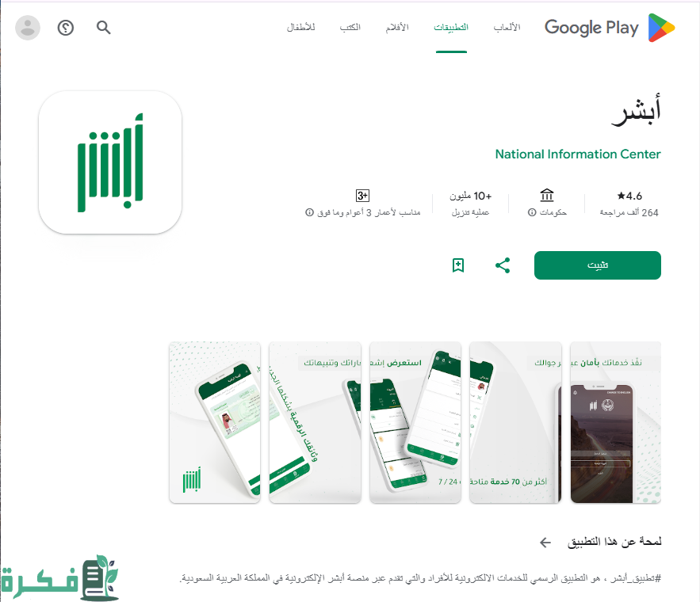
Task: Open the screenshot showing the ID card
Action: (215, 422)
